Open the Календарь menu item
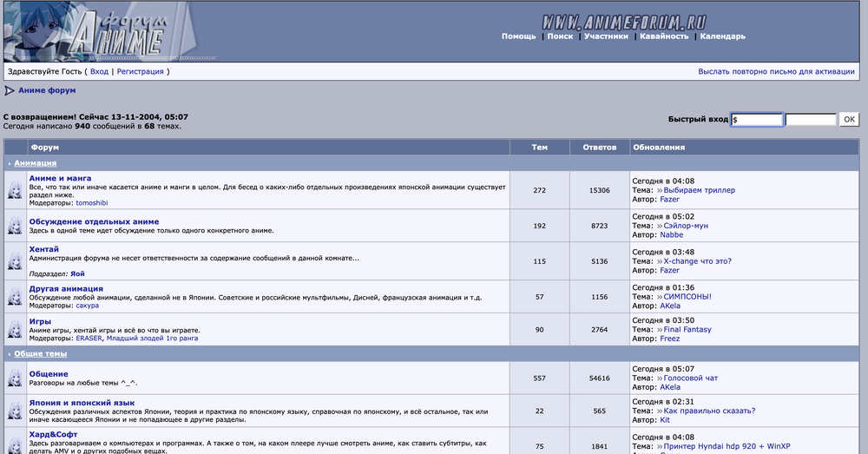Viewport: 868px width, 454px height. point(722,36)
